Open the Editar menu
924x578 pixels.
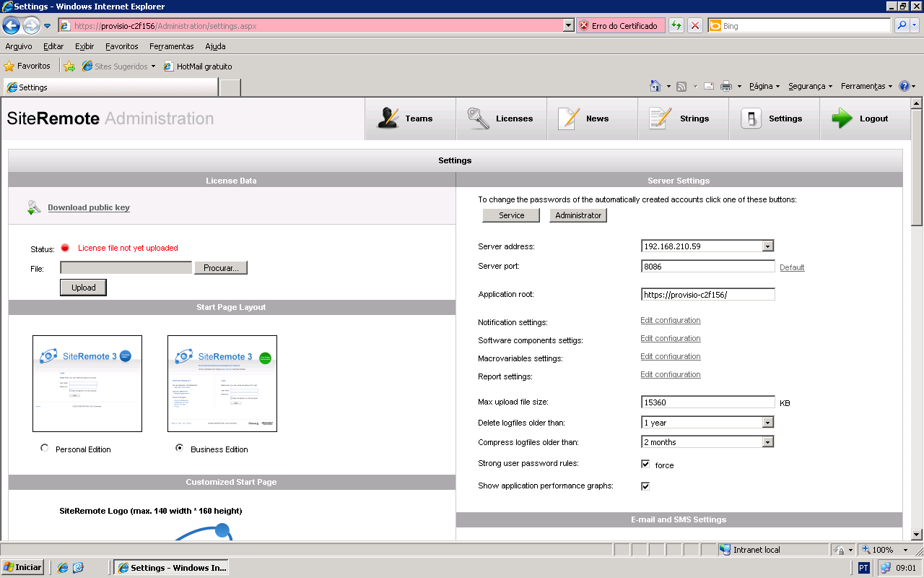tap(53, 46)
